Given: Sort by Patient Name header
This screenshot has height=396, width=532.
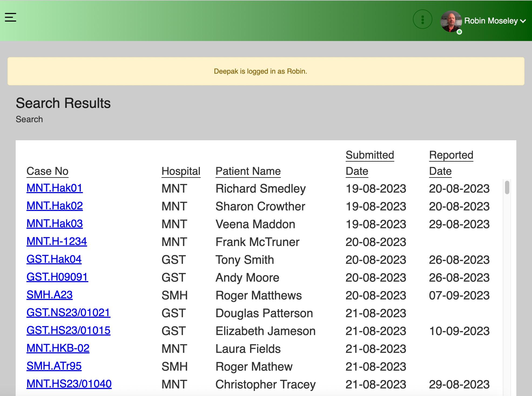Looking at the screenshot, I should 248,171.
